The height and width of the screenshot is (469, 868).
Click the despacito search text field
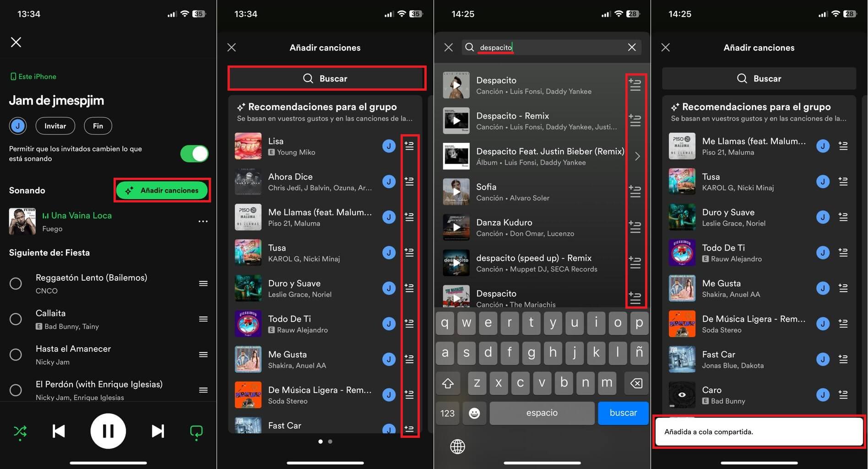(552, 47)
